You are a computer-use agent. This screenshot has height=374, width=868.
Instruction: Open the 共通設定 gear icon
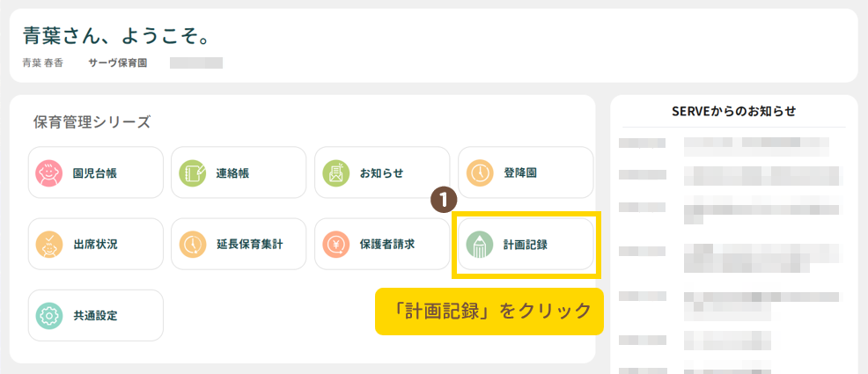coord(49,315)
